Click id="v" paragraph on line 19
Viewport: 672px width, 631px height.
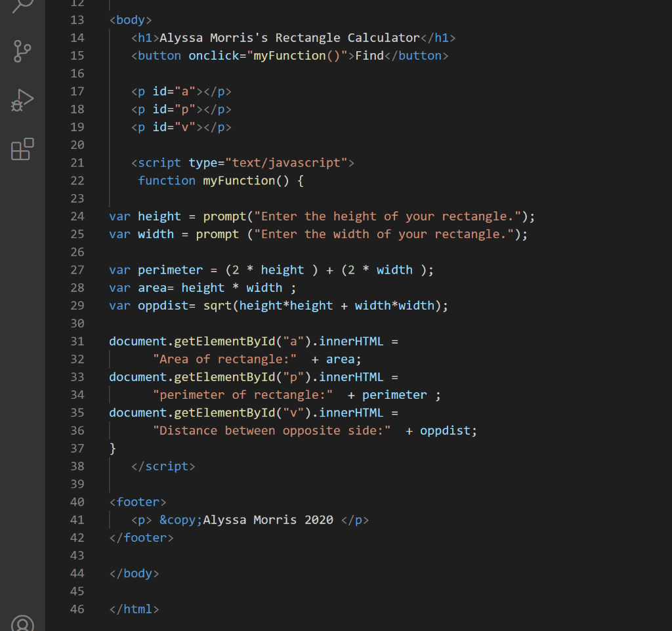[181, 127]
